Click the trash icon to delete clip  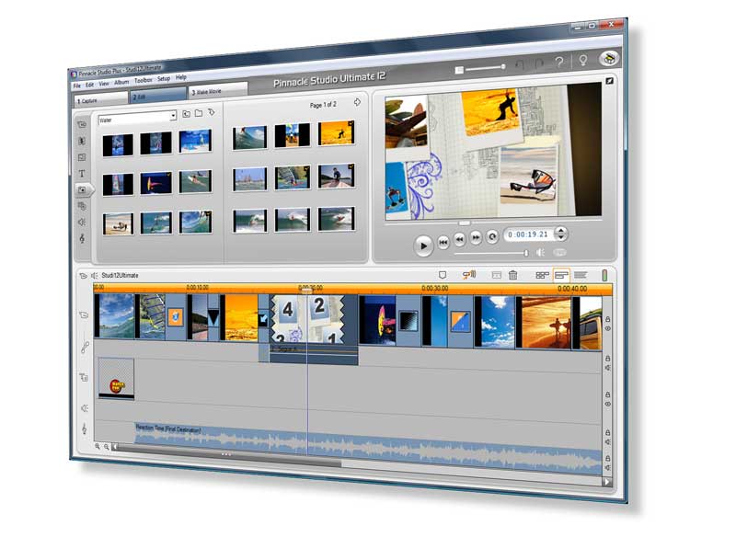(x=513, y=274)
